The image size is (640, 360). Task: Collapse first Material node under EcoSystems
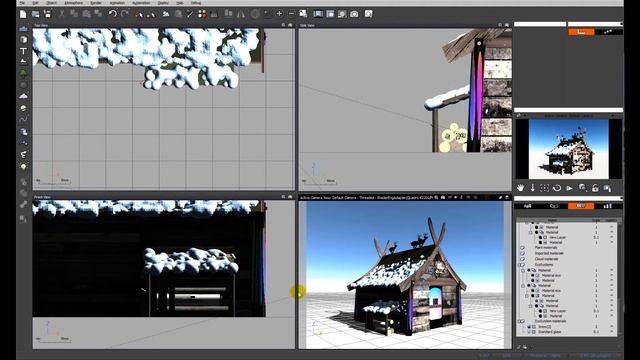(524, 270)
